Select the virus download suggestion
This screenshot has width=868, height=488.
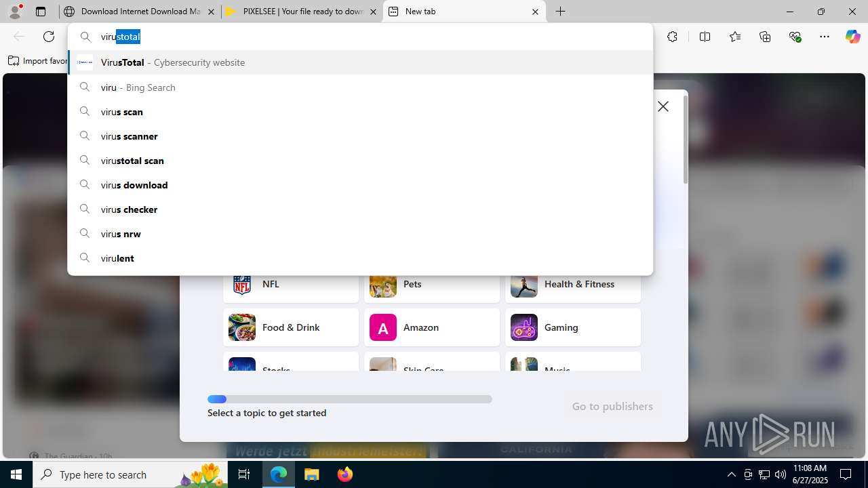(x=360, y=185)
